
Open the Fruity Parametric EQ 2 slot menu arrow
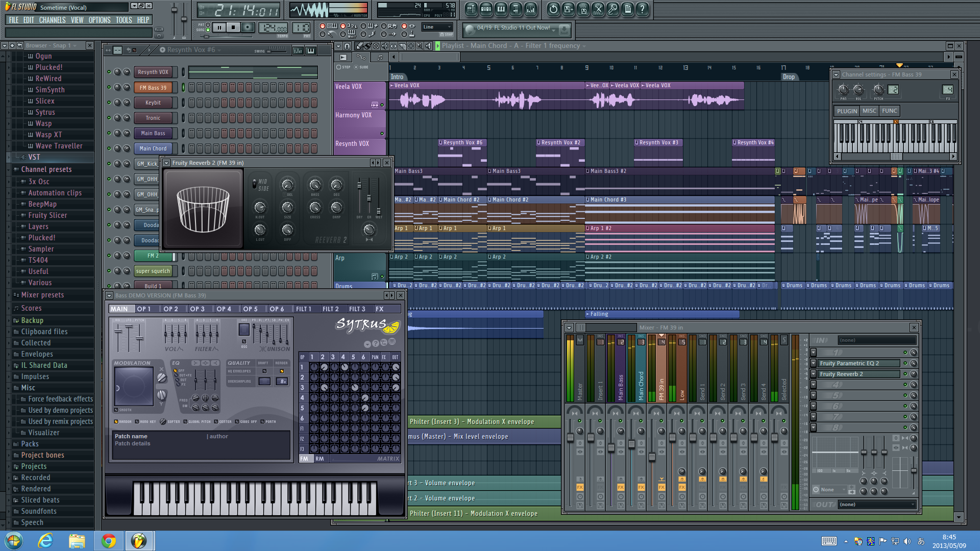[x=814, y=363]
